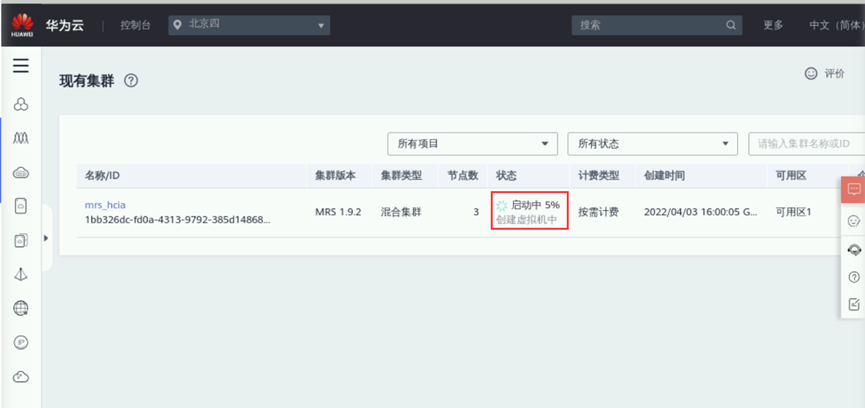The width and height of the screenshot is (865, 408).
Task: Click the 创建时间 column header
Action: (664, 176)
